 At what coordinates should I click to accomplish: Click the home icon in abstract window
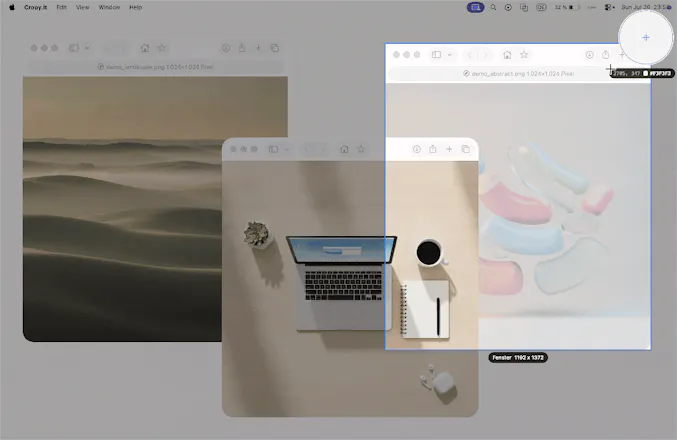(507, 55)
